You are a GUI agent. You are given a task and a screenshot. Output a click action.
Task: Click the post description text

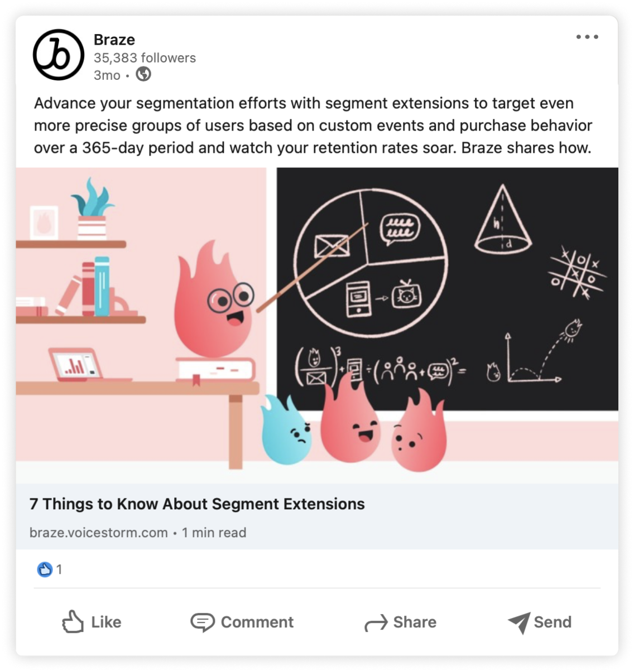point(313,125)
